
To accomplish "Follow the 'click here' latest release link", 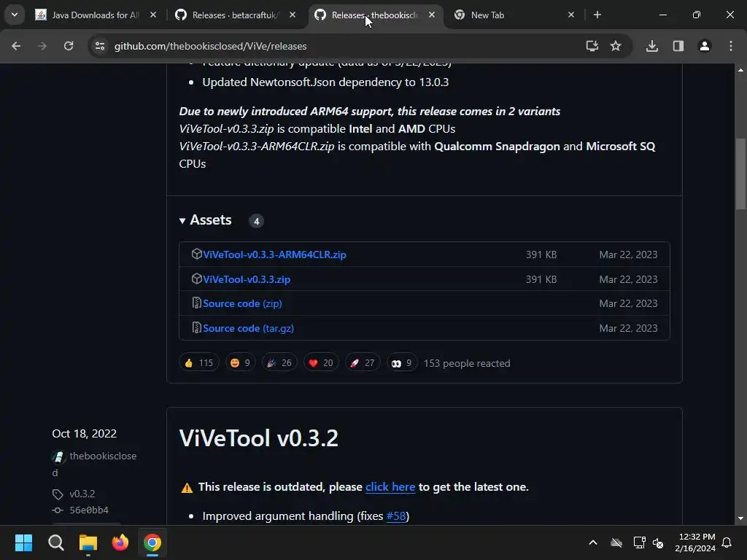I will 390,487.
